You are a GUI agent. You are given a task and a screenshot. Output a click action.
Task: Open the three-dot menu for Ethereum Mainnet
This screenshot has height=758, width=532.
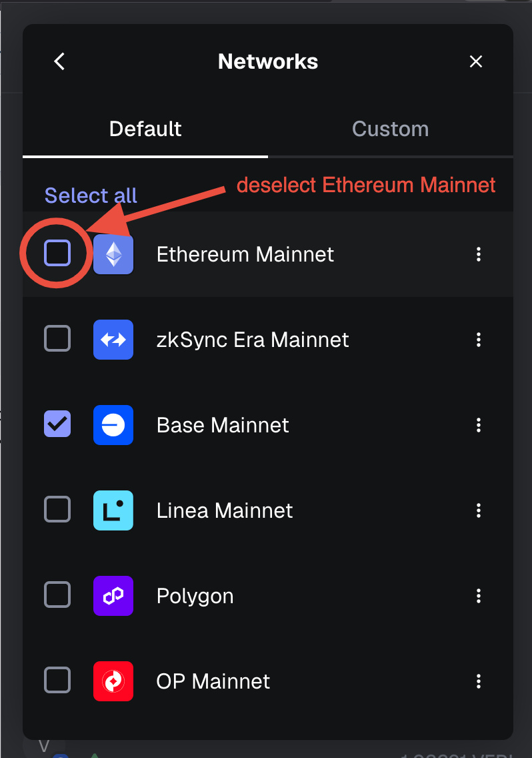tap(479, 254)
